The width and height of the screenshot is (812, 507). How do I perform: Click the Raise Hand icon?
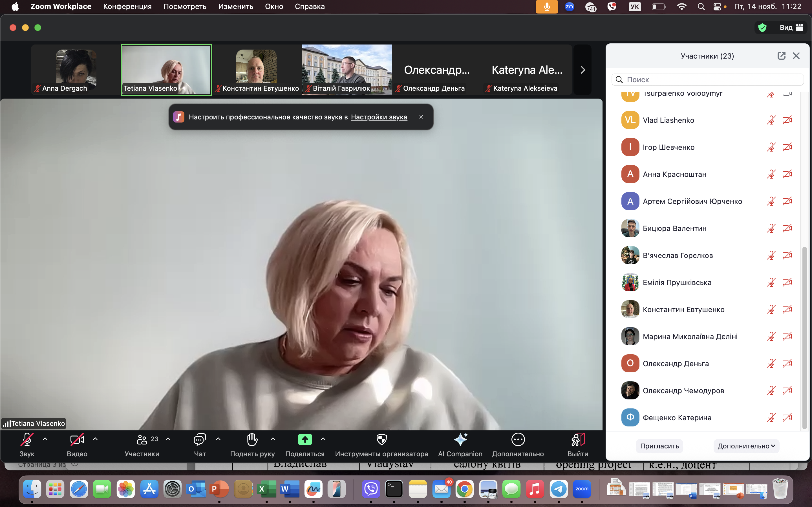252,439
